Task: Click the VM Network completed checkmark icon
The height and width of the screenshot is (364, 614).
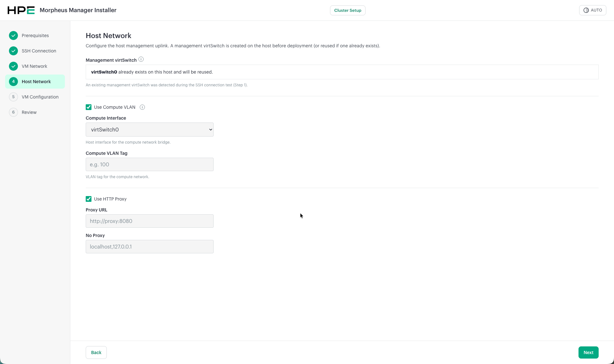Action: pyautogui.click(x=13, y=66)
